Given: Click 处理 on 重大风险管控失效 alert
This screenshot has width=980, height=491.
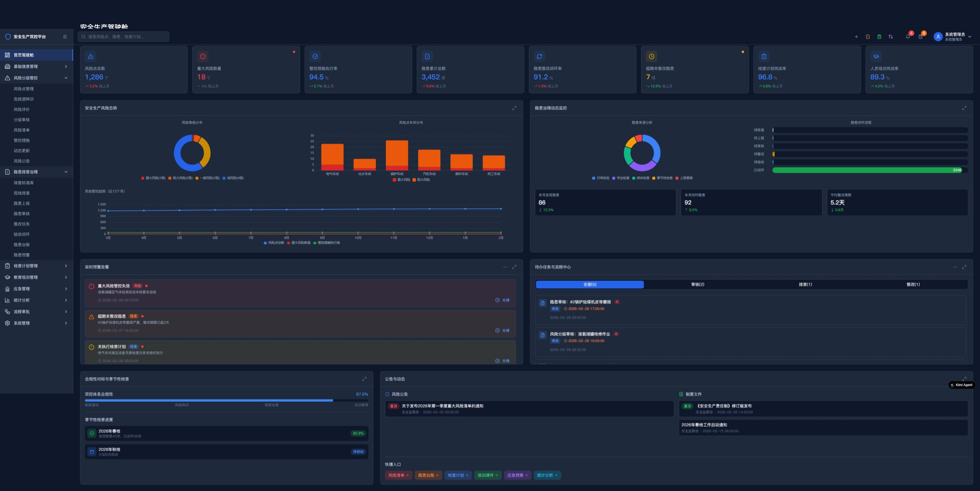Looking at the screenshot, I should [502, 300].
